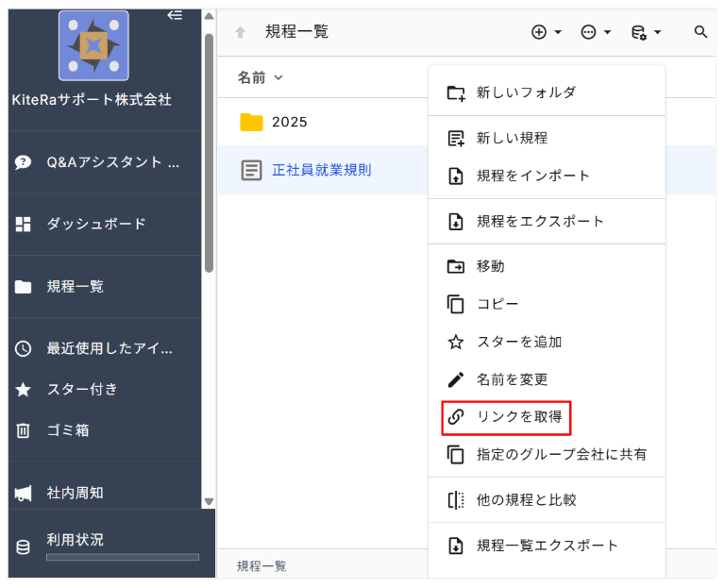
Task: Click the 規程一覧エクスポート file icon
Action: pyautogui.click(x=456, y=546)
